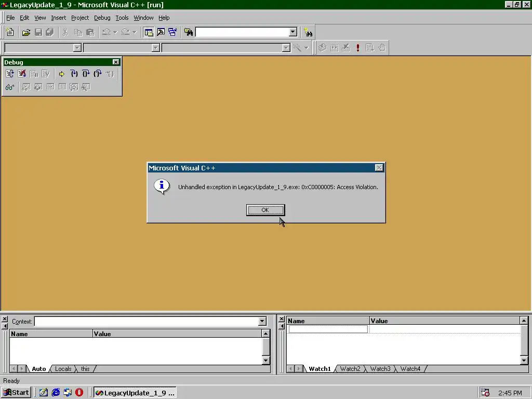Viewport: 532px width, 399px height.
Task: Click the Build icon in build toolbar
Action: point(334,47)
